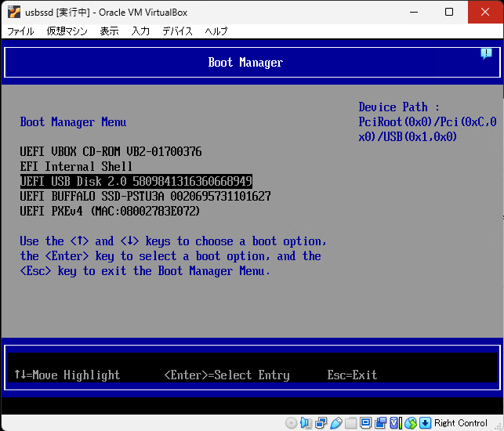Open the 入力 menu
This screenshot has width=504, height=431.
click(x=140, y=31)
